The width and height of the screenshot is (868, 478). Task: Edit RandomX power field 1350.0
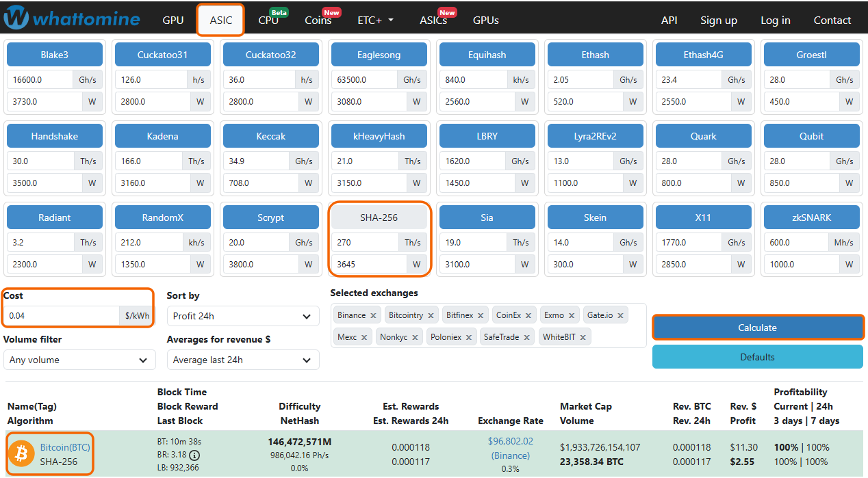[153, 264]
